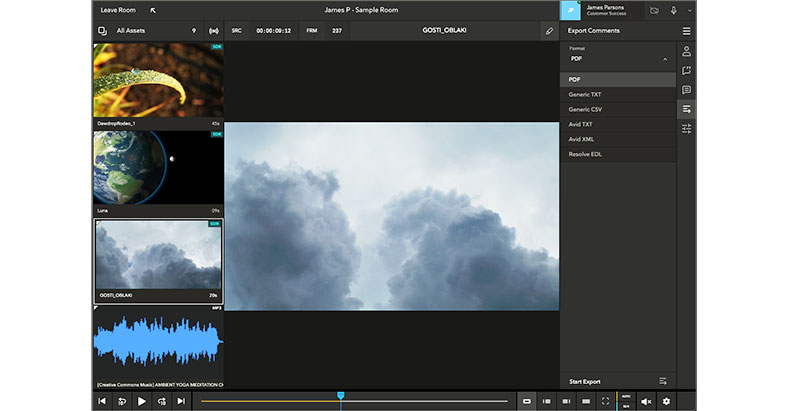Collapse the Format PDF dropdown
This screenshot has width=800, height=411.
click(665, 60)
